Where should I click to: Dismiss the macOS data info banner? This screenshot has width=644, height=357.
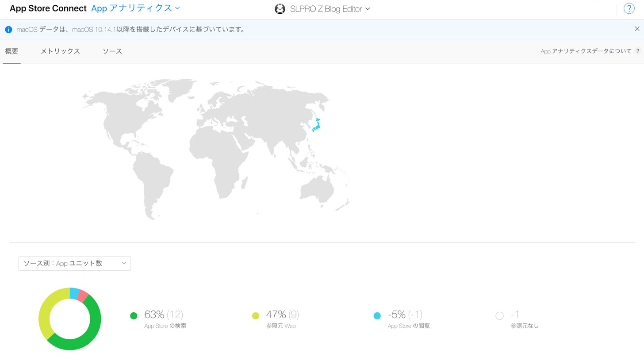click(637, 29)
